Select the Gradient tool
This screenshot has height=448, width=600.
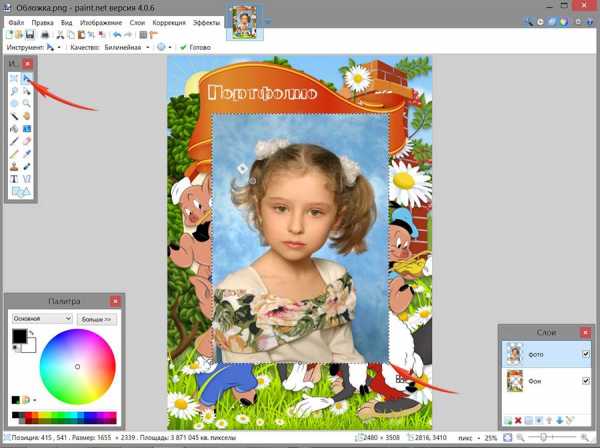pyautogui.click(x=26, y=129)
